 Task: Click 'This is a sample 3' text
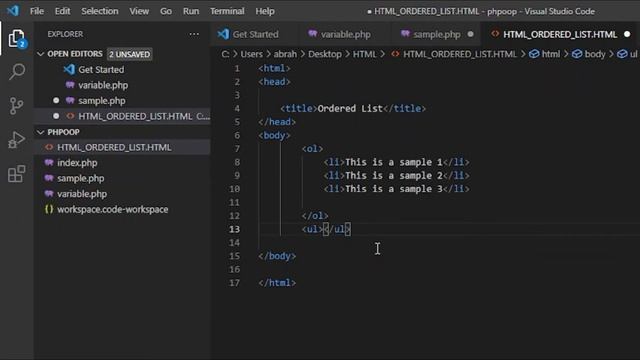(393, 189)
